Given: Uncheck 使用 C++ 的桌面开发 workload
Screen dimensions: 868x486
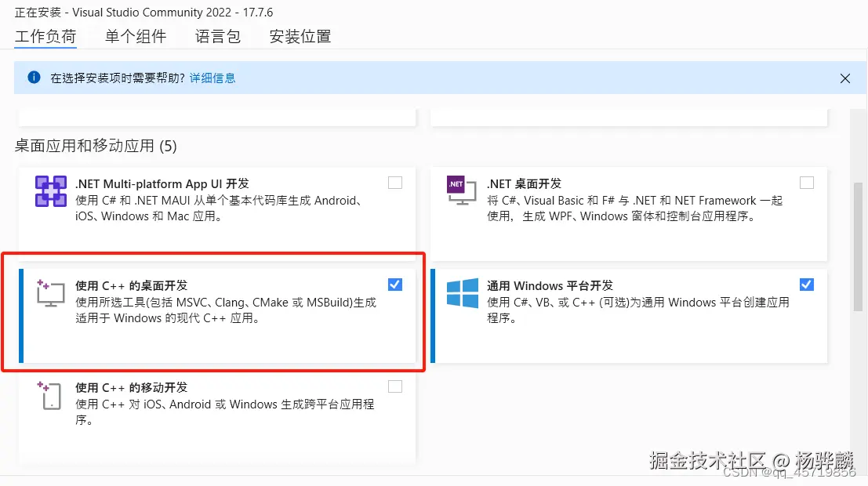Looking at the screenshot, I should point(395,285).
